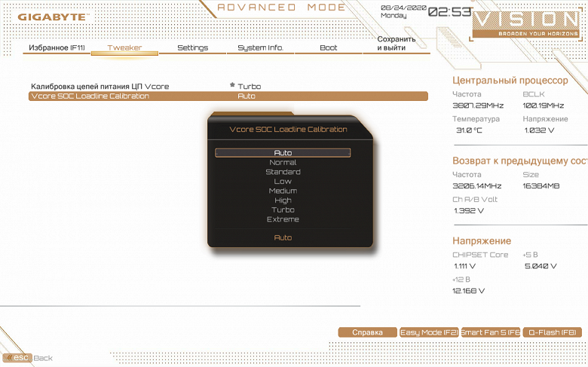
Task: Click the popup title Vcore SOC Loadline Calibration
Action: [288, 130]
